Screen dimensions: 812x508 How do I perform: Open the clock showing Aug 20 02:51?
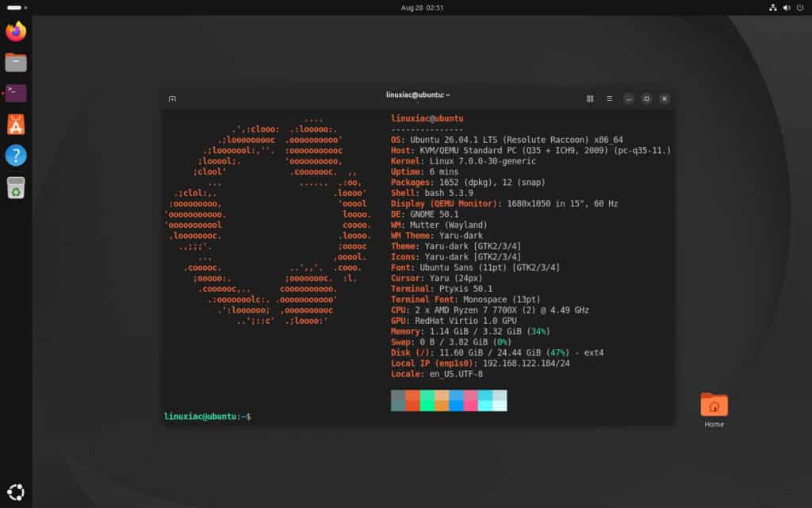click(422, 8)
